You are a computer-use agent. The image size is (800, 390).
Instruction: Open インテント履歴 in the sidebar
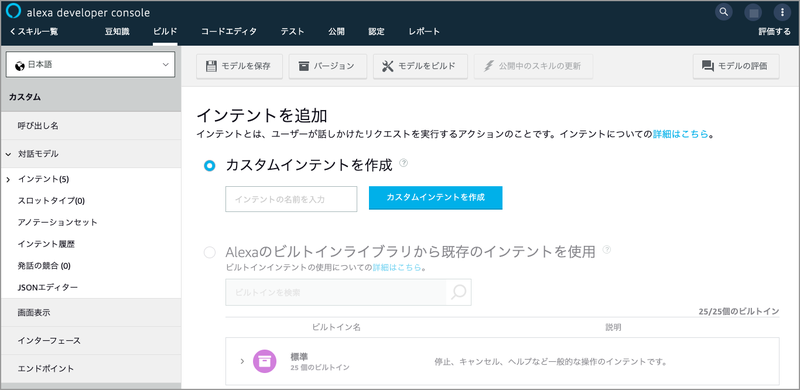[x=46, y=245]
